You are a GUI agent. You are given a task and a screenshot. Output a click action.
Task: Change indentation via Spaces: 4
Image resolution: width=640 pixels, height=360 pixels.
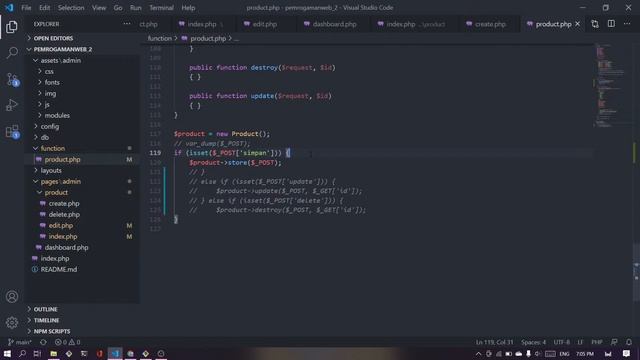point(533,342)
